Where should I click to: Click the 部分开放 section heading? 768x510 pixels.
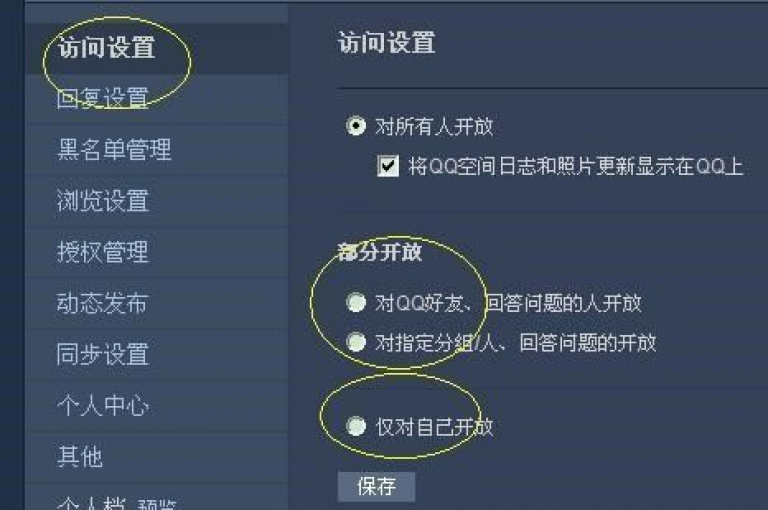point(380,252)
